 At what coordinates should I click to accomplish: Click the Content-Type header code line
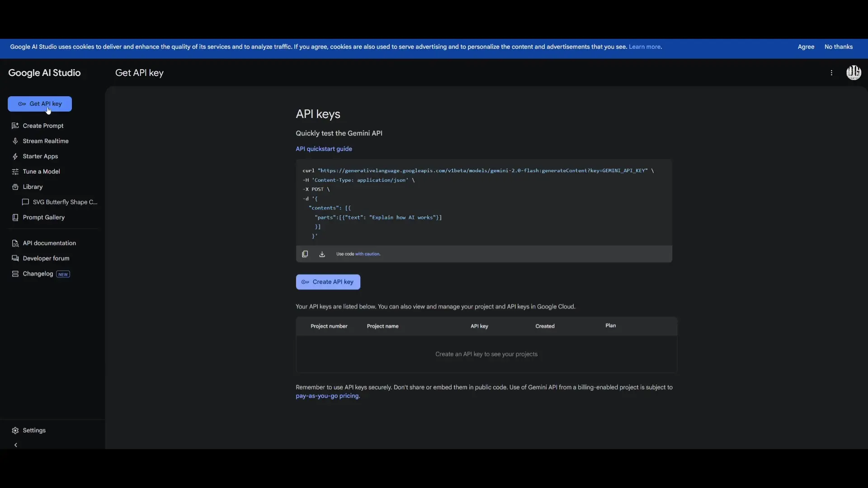click(359, 180)
